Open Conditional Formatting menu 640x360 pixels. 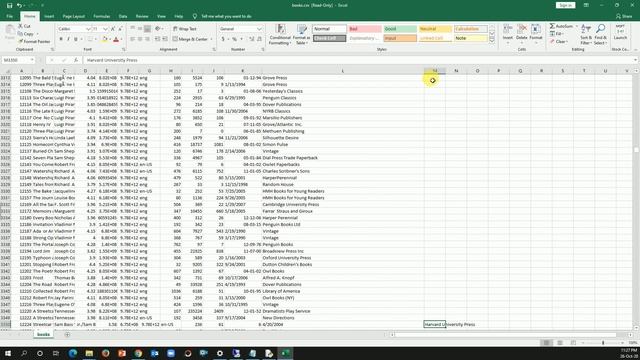[x=280, y=35]
